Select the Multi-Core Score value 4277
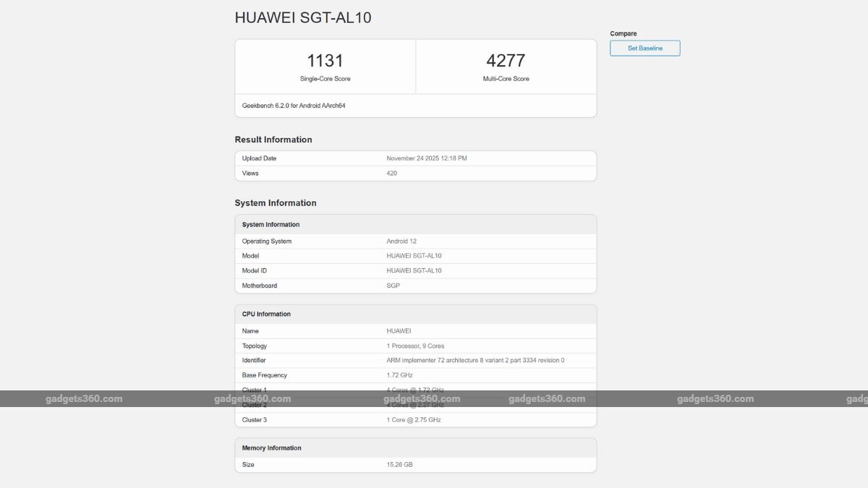 click(506, 61)
